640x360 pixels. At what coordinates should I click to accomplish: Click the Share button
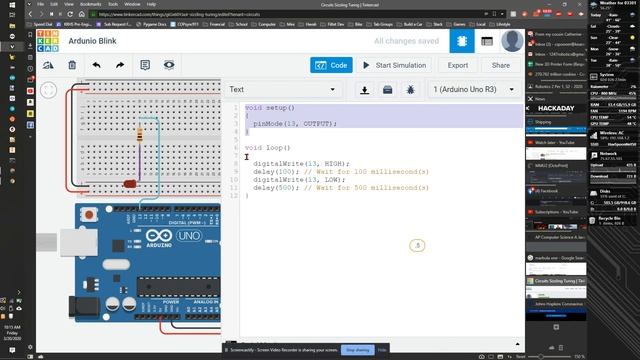click(x=500, y=65)
